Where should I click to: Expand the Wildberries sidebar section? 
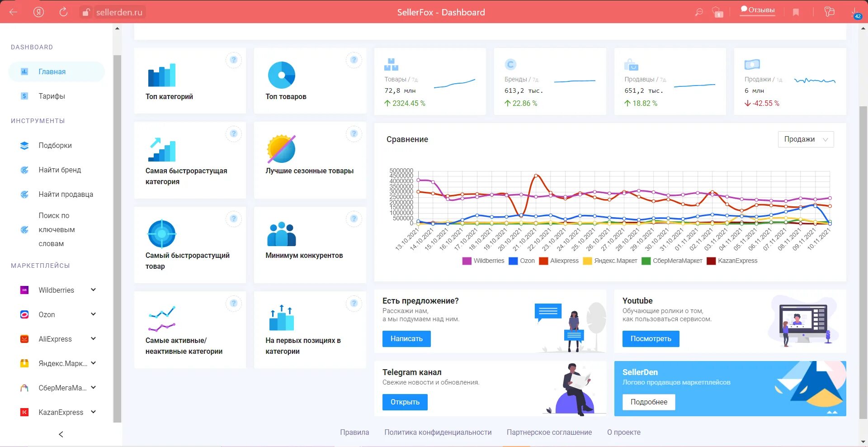point(93,290)
